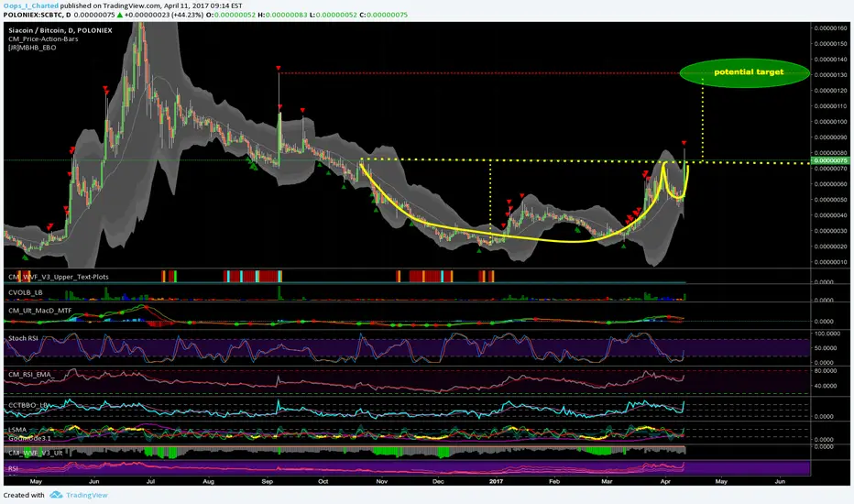Click the GodMode3.1 indicator label
The width and height of the screenshot is (854, 504).
point(29,438)
